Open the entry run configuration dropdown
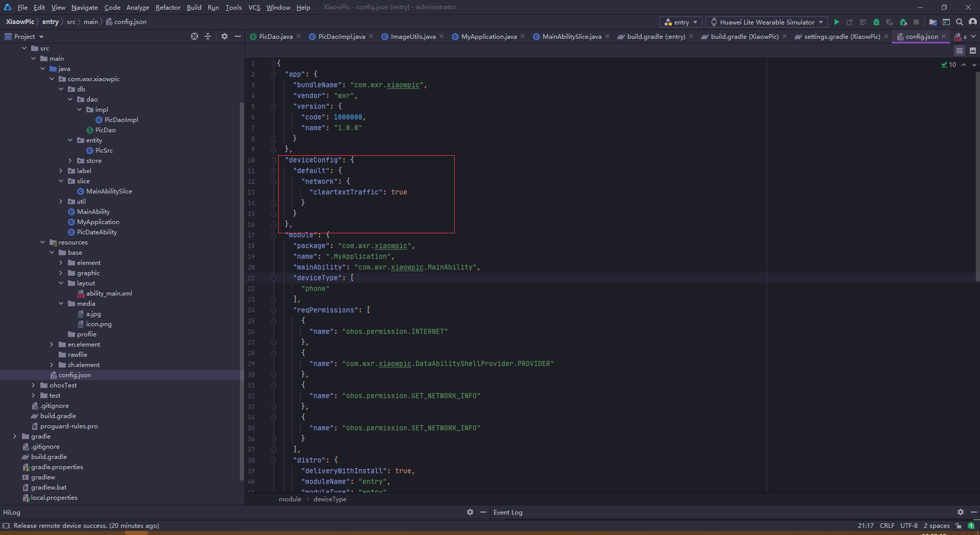This screenshot has height=535, width=980. 681,22
